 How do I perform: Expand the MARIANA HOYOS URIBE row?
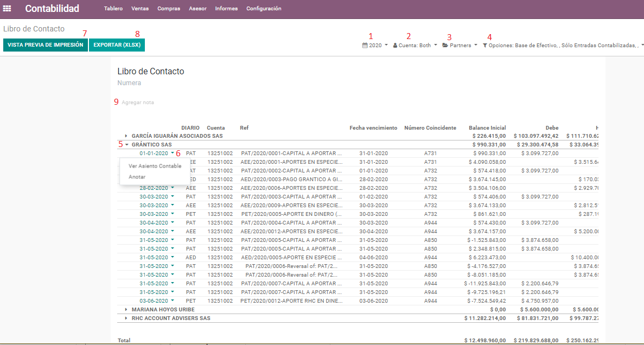point(126,309)
